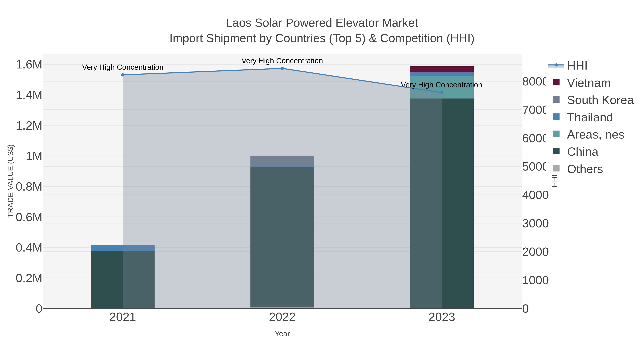Click the Areas, nes teal legend swatch
The image size is (644, 362).
pyautogui.click(x=556, y=134)
